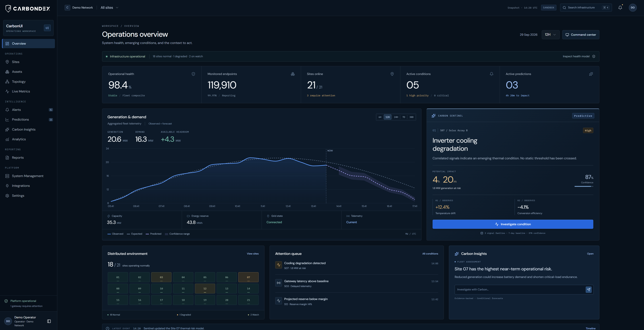
Task: Open the Demo Network selector
Action: click(x=79, y=8)
